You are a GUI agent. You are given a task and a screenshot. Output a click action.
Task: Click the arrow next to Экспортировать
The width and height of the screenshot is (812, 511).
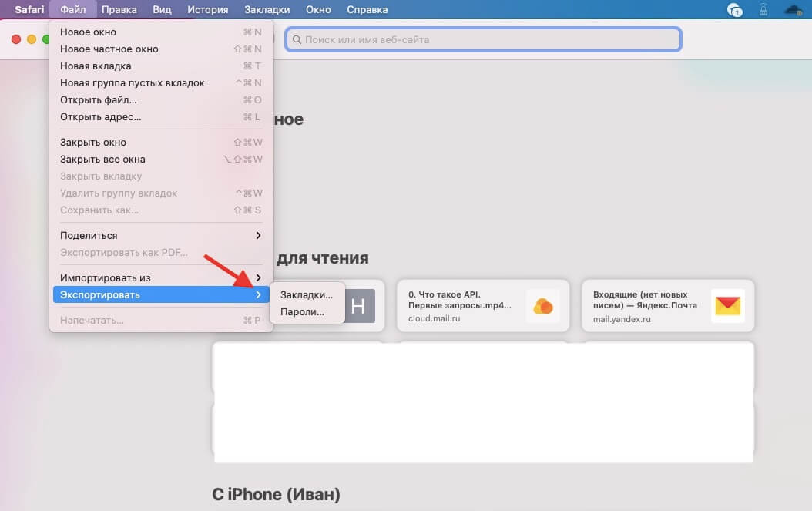click(x=258, y=294)
